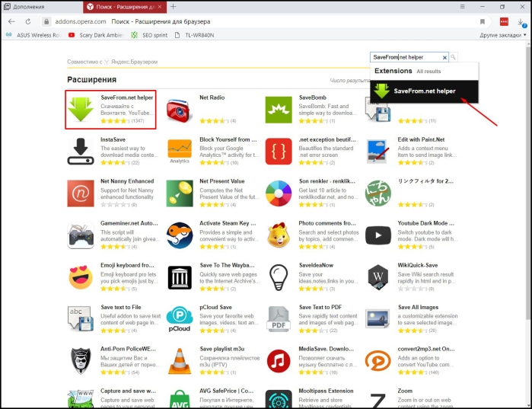The image size is (532, 409).
Task: Open the Mooltipass Extension title link
Action: 326,391
